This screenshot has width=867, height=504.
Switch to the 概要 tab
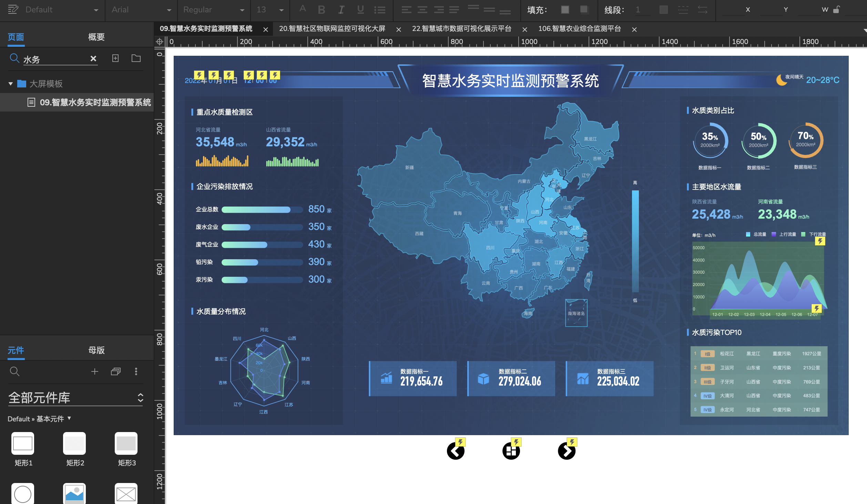(x=96, y=37)
